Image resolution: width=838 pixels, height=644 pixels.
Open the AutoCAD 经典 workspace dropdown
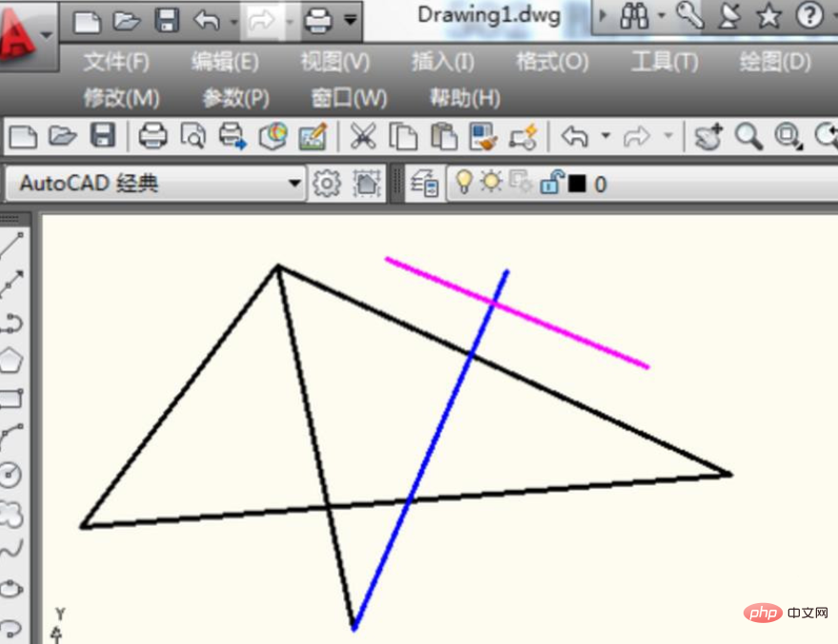[x=156, y=184]
